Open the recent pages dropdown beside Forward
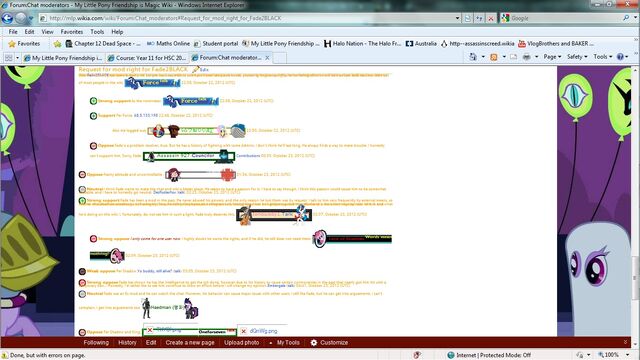This screenshot has width=640, height=360. (x=31, y=18)
